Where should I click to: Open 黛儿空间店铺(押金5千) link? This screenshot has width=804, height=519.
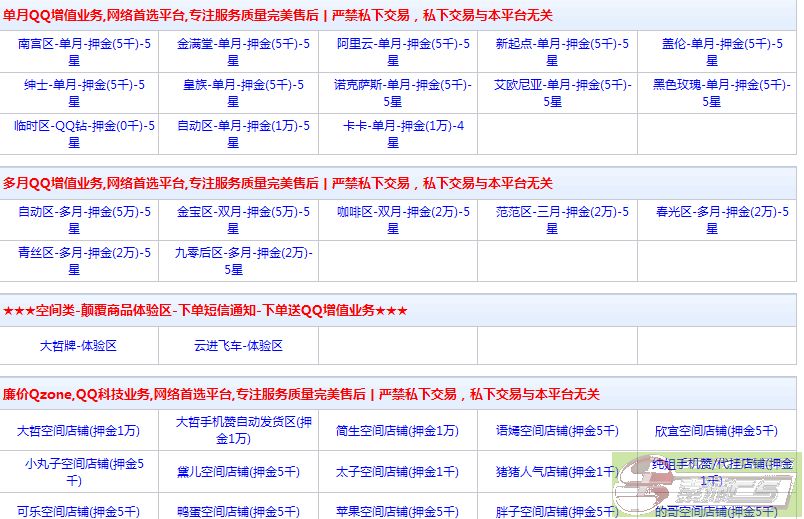pyautogui.click(x=238, y=472)
